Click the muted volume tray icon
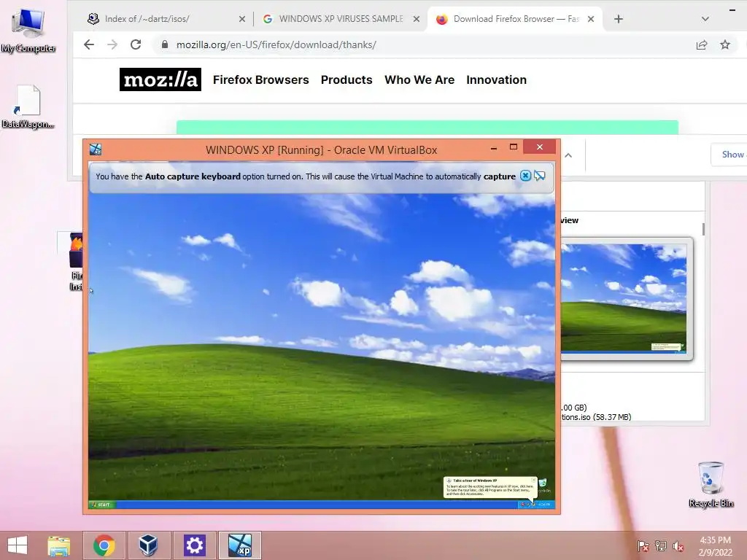The height and width of the screenshot is (560, 747). click(678, 546)
